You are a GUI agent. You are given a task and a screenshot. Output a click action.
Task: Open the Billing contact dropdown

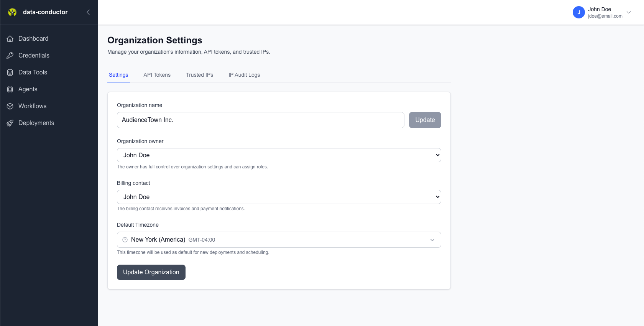tap(279, 197)
